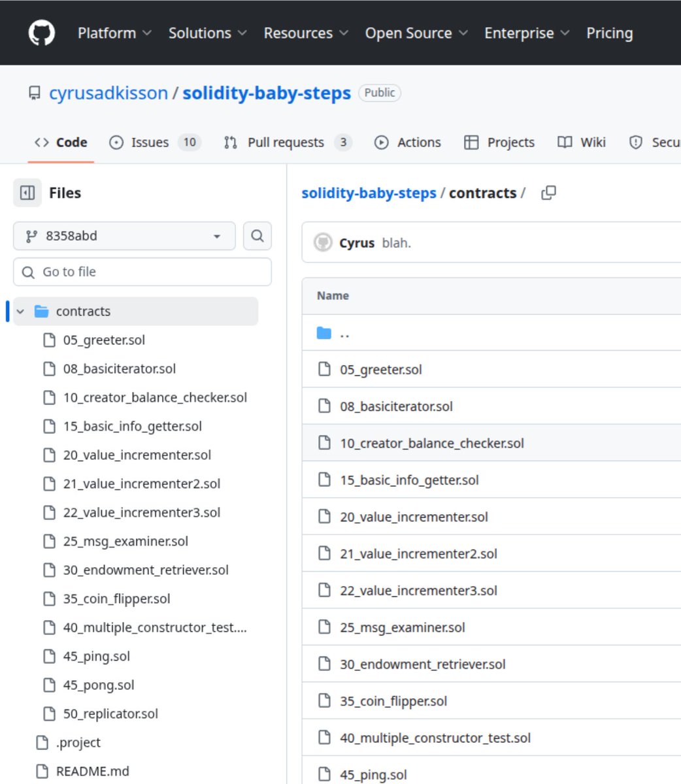Viewport: 681px width, 784px height.
Task: Open 40_multiple_constructor_test.sol in the file table
Action: point(435,738)
